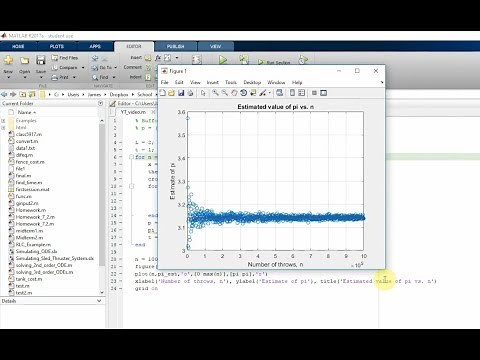Click the Browse for folder icon
480x360 pixels.
pyautogui.click(x=32, y=94)
